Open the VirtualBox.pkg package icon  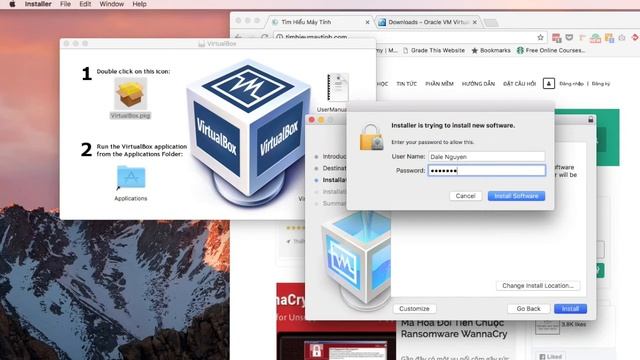tap(130, 93)
